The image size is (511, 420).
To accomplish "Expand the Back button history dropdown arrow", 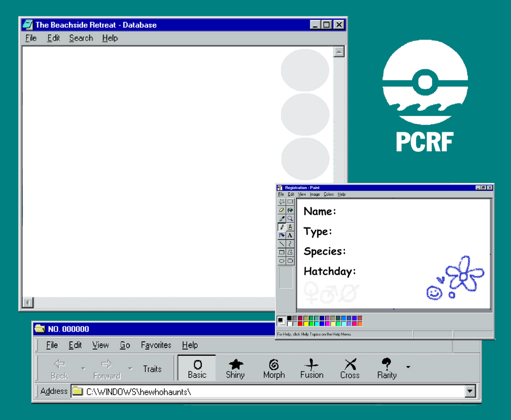I will coord(83,369).
